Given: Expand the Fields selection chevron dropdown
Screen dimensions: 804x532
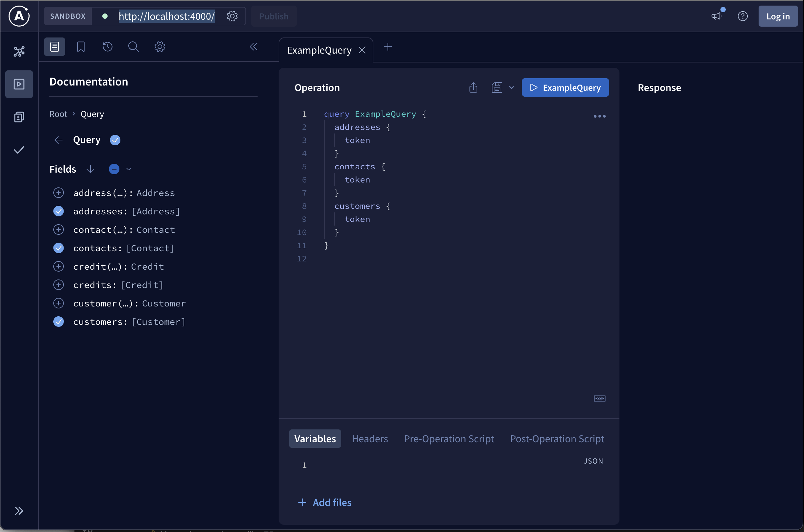Looking at the screenshot, I should pos(129,169).
